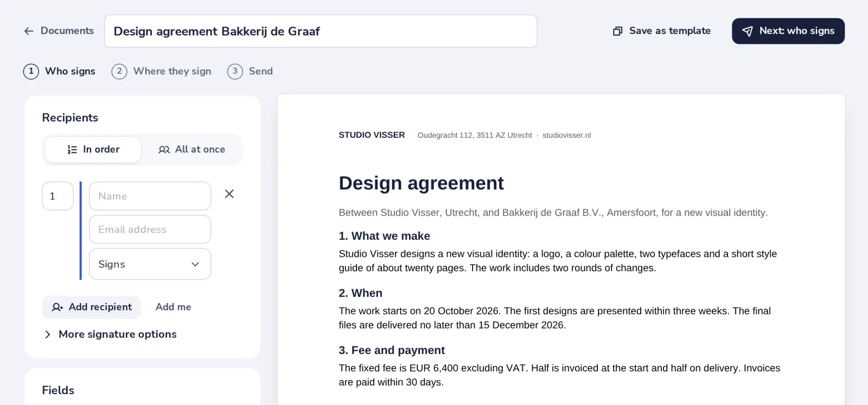Click the add-person icon in Add recipient
The image size is (868, 405).
(x=58, y=307)
